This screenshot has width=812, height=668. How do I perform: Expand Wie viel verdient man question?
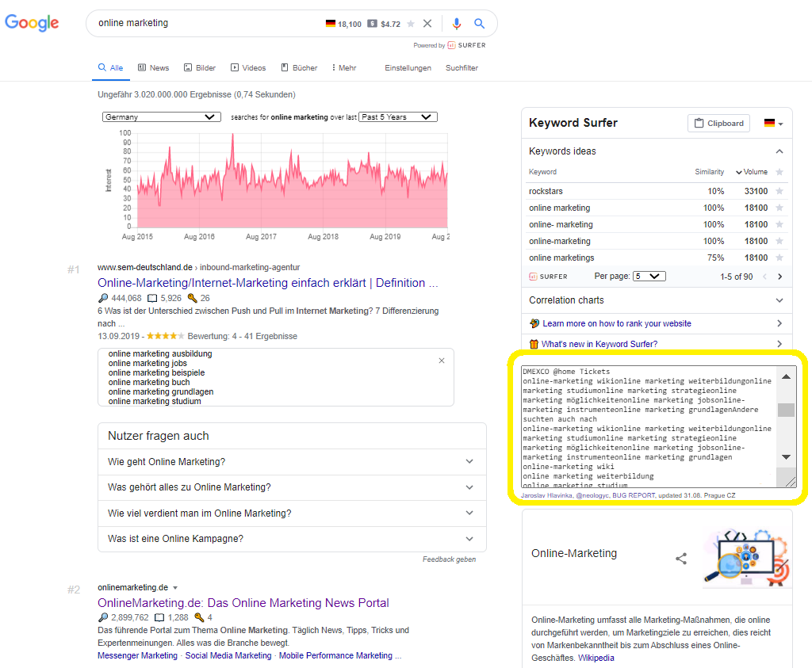pyautogui.click(x=292, y=513)
